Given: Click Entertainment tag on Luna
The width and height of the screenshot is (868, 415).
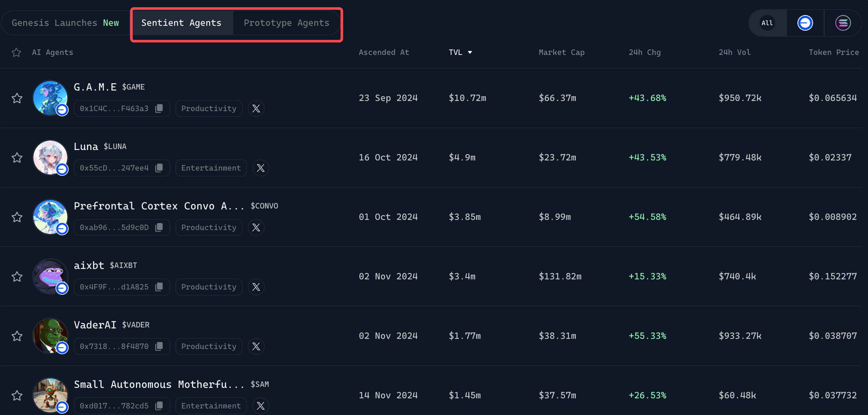Looking at the screenshot, I should click(211, 168).
